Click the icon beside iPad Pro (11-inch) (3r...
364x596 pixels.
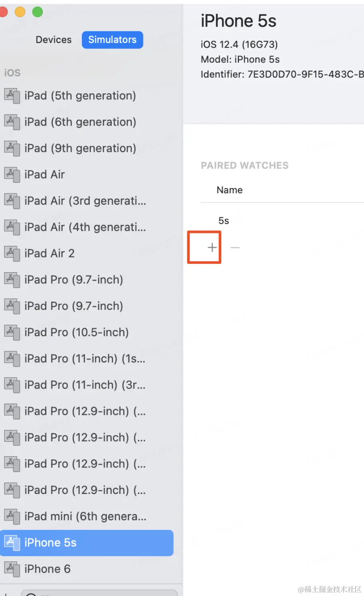tap(12, 385)
